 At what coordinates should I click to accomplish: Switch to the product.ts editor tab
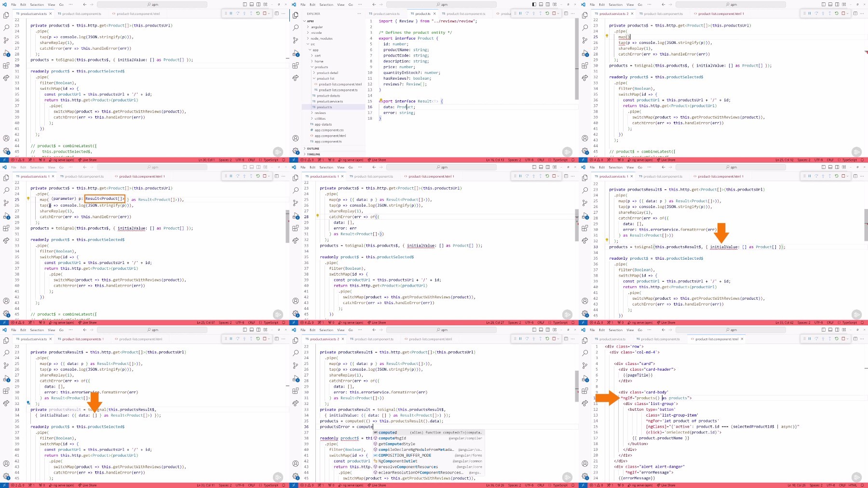tap(423, 14)
